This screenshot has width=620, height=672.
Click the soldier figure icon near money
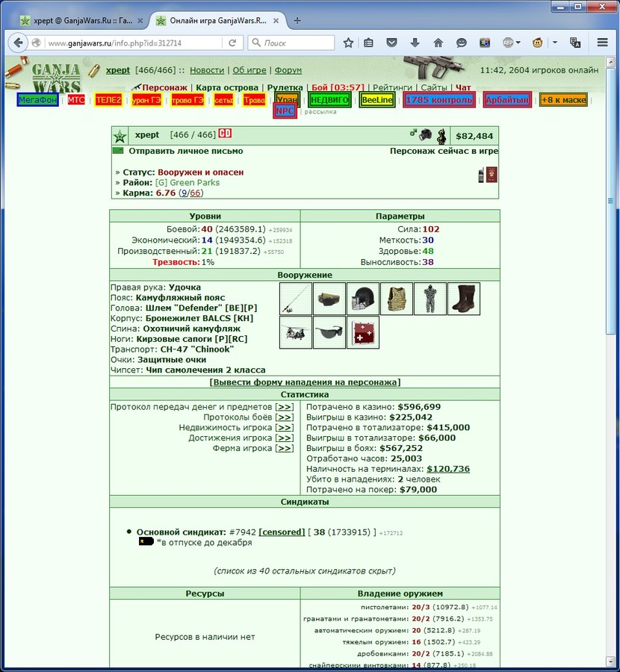[x=441, y=136]
